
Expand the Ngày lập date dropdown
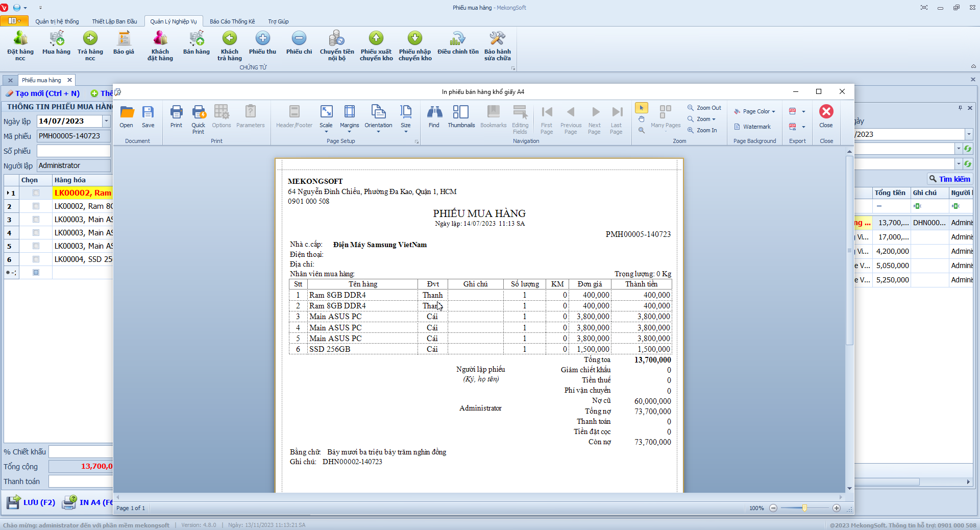coord(106,122)
